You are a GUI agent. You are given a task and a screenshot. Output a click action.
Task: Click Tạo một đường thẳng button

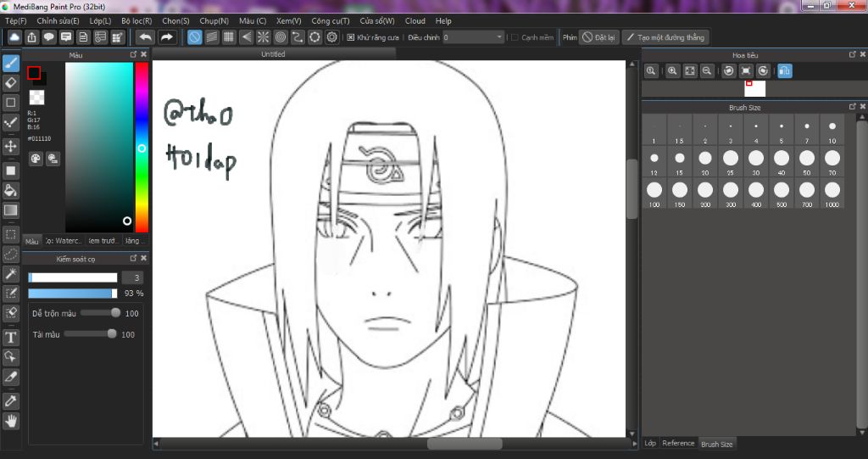pyautogui.click(x=665, y=37)
